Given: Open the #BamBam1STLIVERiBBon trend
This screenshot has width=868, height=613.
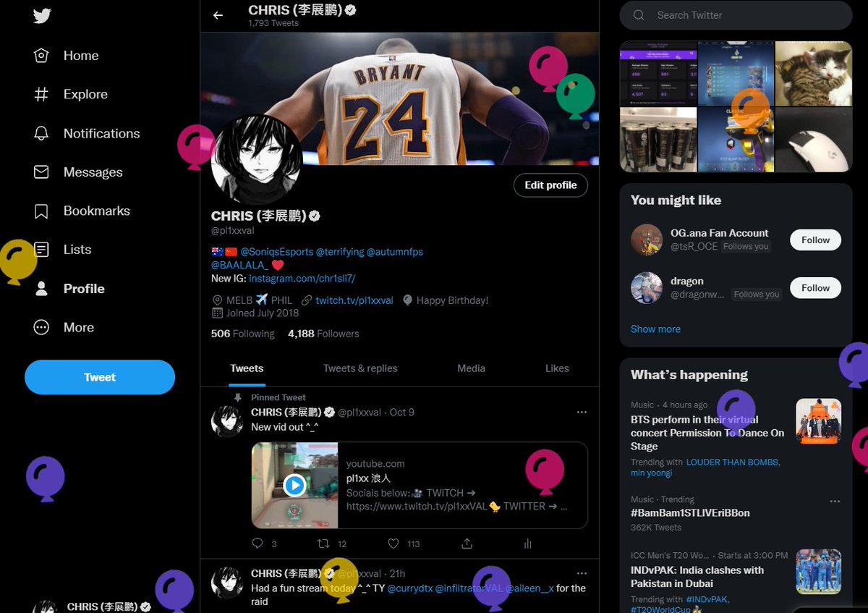Looking at the screenshot, I should (690, 513).
